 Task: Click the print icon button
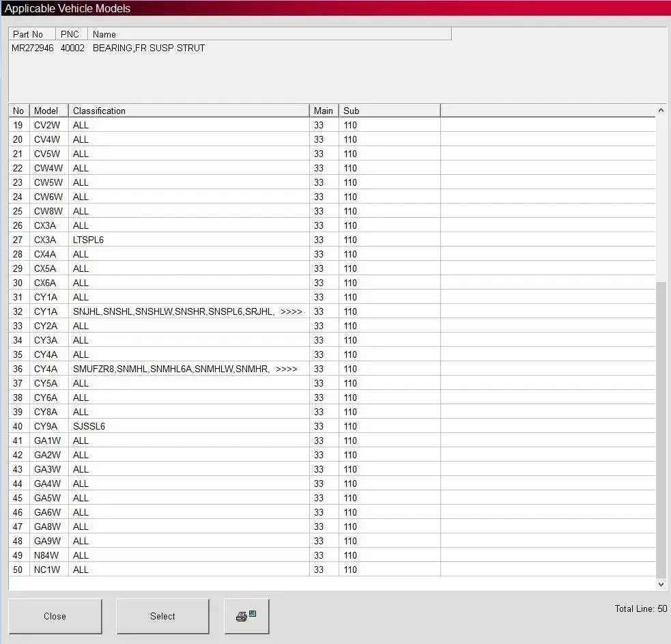coord(246,616)
